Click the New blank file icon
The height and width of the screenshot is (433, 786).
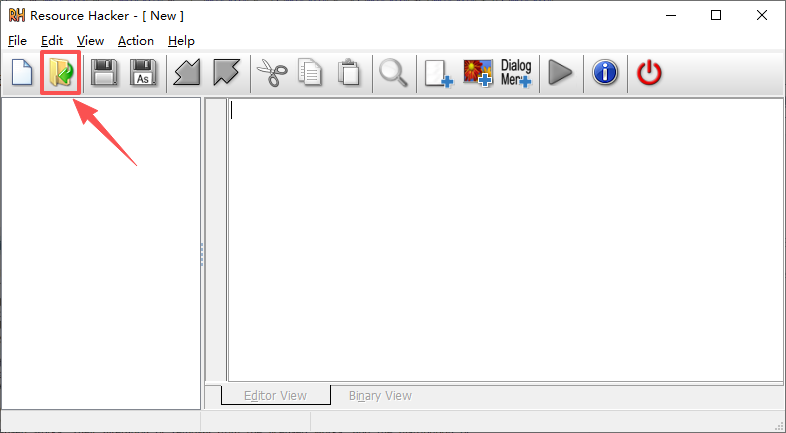(x=22, y=72)
